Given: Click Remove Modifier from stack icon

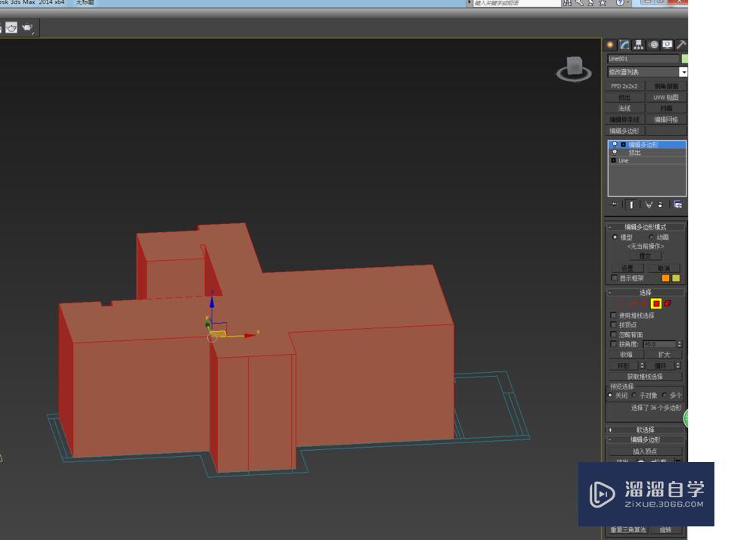Looking at the screenshot, I should (x=661, y=205).
